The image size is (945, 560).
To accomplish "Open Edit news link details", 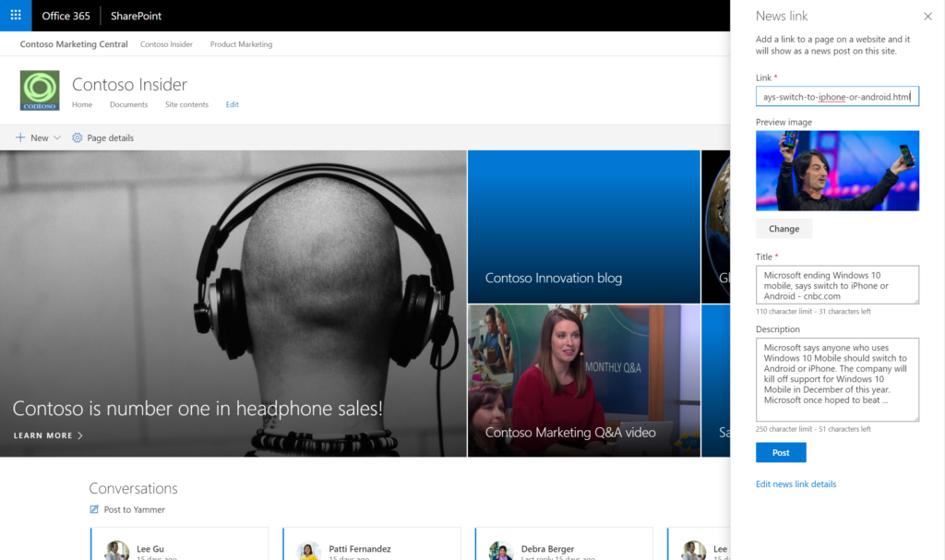I will (x=795, y=484).
